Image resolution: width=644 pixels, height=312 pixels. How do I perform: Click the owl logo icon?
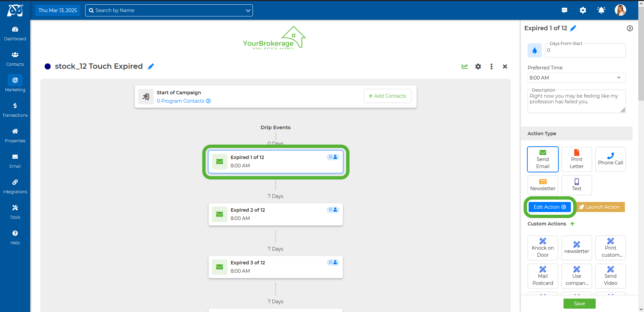click(x=15, y=10)
